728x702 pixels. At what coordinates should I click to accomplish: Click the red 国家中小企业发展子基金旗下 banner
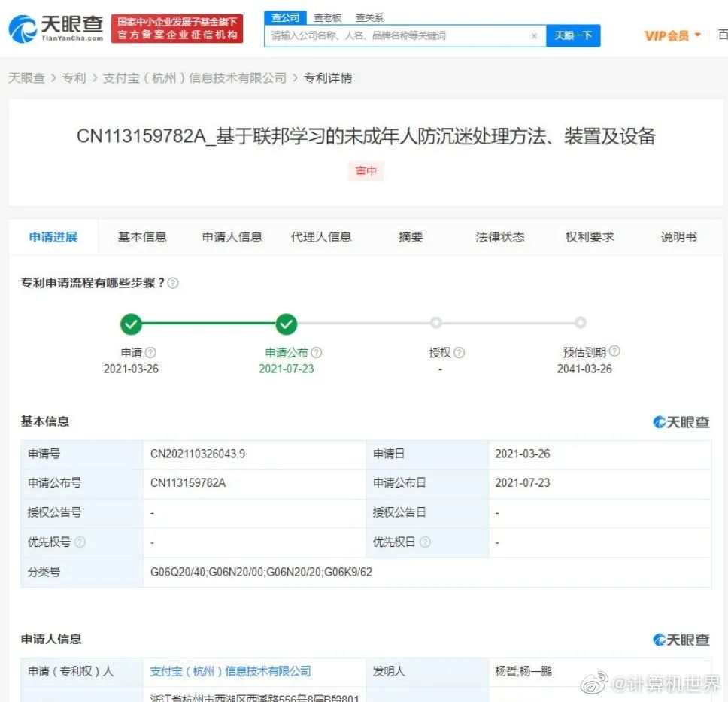coord(177,29)
